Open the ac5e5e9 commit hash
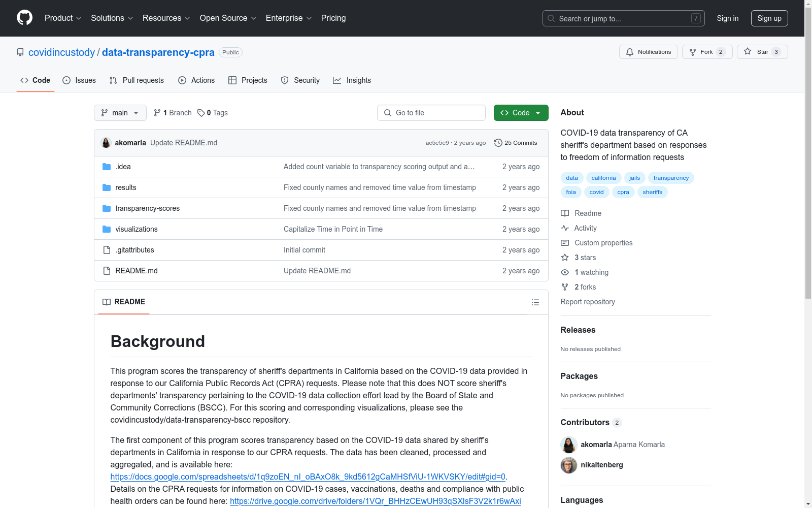This screenshot has width=812, height=508. pyautogui.click(x=437, y=143)
